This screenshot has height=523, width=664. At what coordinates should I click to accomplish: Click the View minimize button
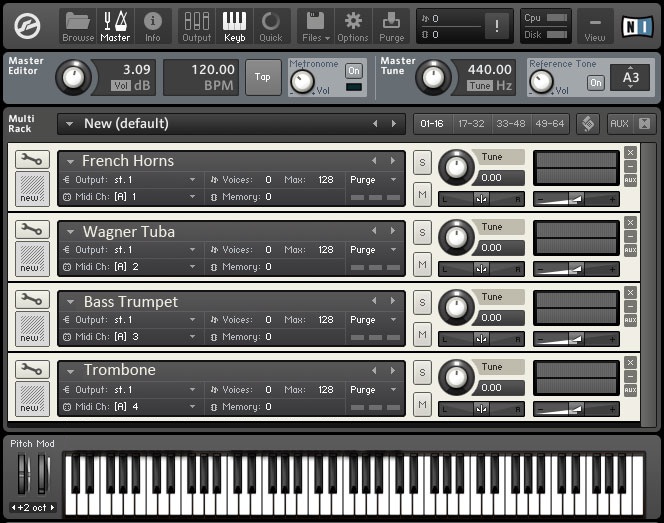click(x=595, y=26)
